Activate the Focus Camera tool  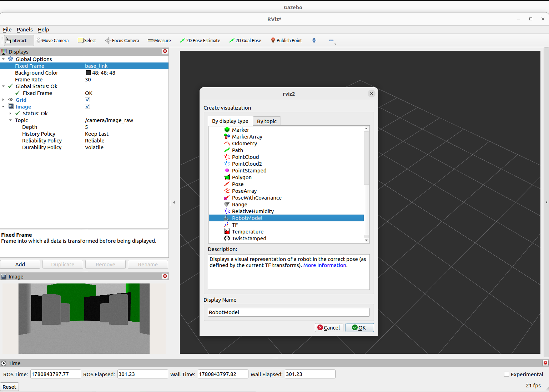(122, 40)
